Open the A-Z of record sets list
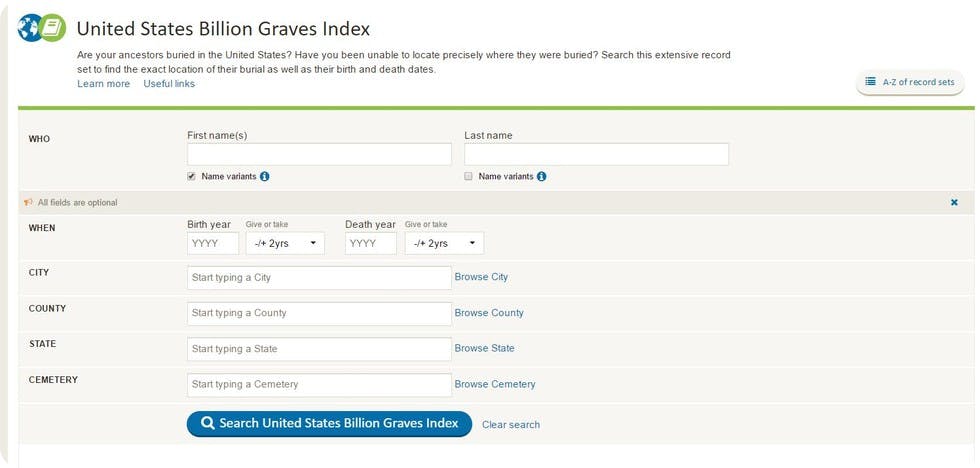This screenshot has height=468, width=980. pos(910,82)
